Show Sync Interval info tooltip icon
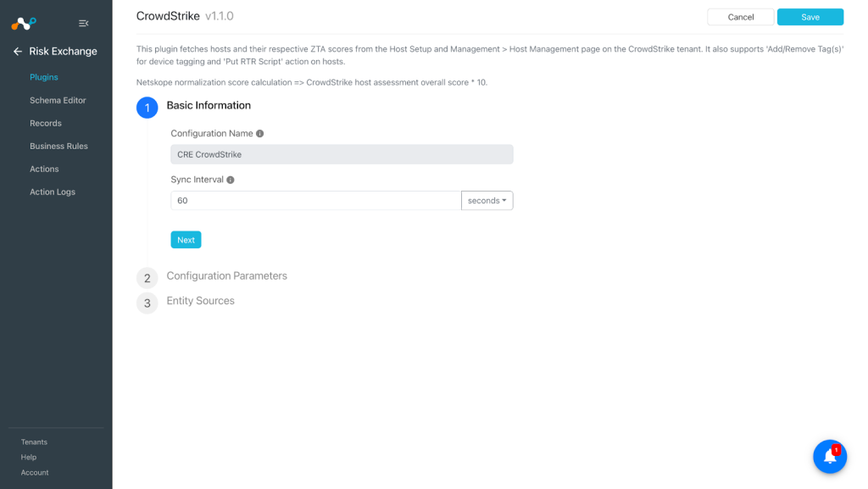The height and width of the screenshot is (489, 868). click(231, 180)
